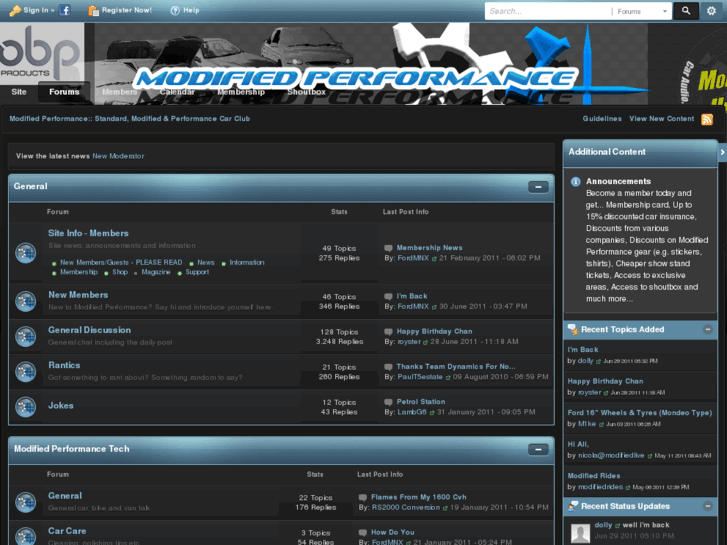727x545 pixels.
Task: Open the Calendar tab
Action: coord(177,92)
